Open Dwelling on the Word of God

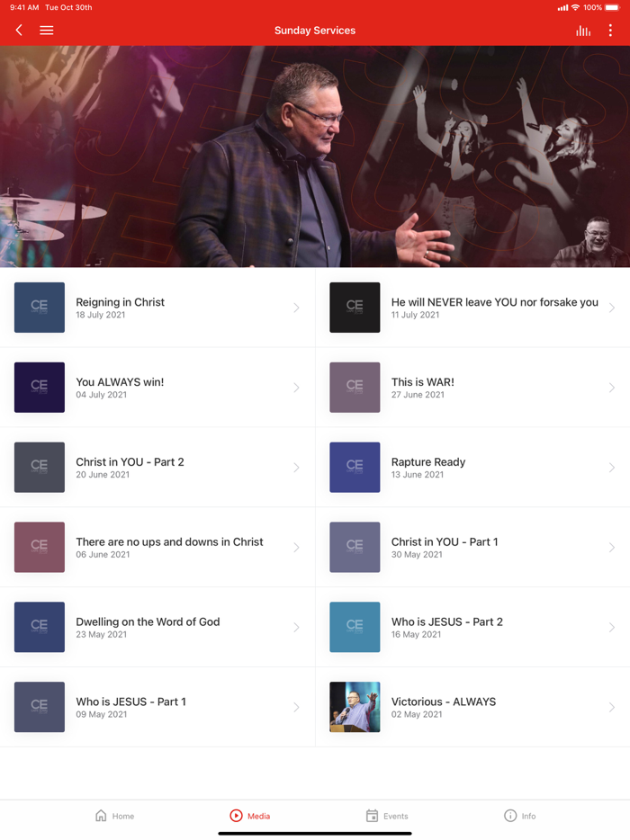[x=157, y=628]
